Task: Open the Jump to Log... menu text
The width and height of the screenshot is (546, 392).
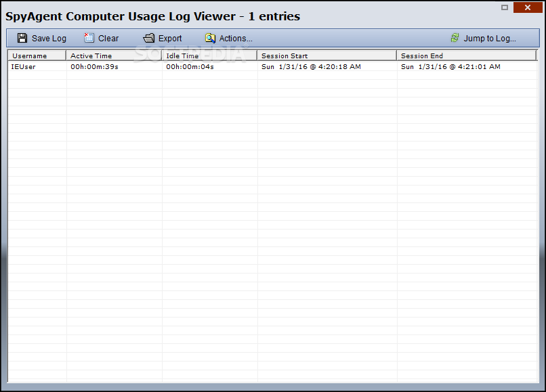Action: point(490,39)
